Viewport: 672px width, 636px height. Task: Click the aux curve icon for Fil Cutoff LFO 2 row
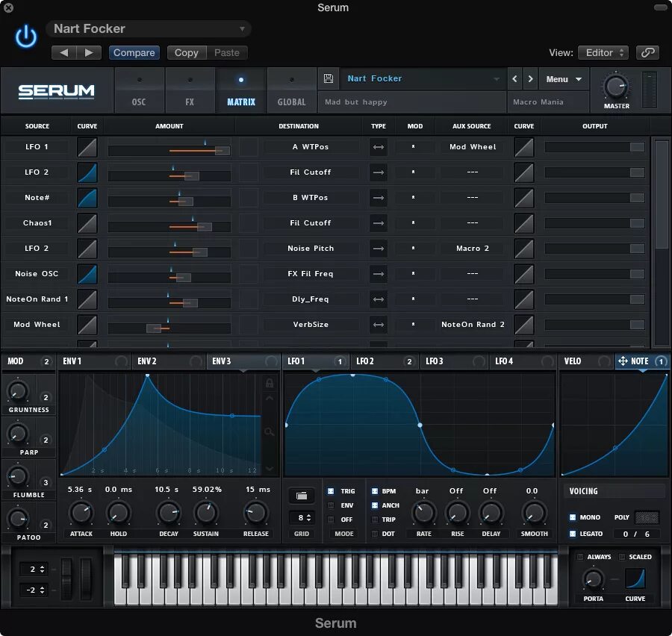(x=523, y=172)
